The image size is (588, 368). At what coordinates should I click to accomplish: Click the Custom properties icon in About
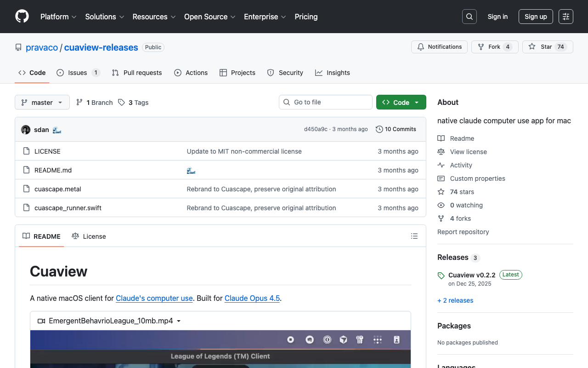click(x=441, y=178)
